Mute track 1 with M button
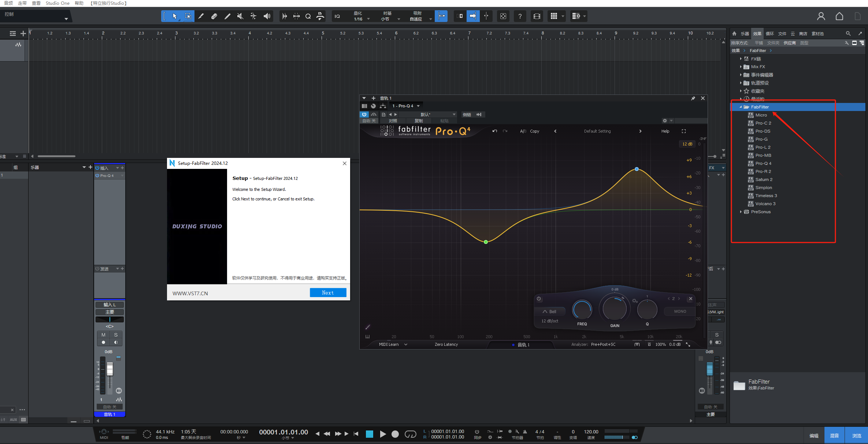 (103, 335)
